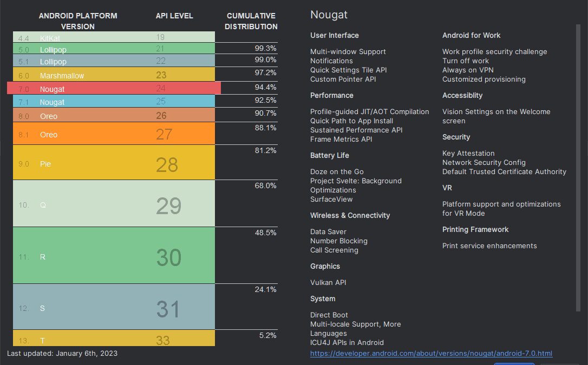
Task: Select Android 5.1 Lollipop API 22 bar
Action: 114,61
